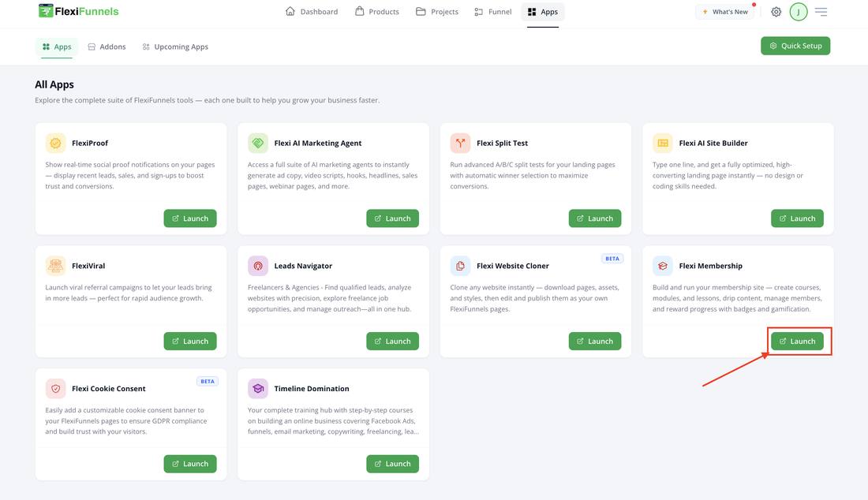Screen dimensions: 868x500
Task: Switch to the Addons tab
Action: (x=107, y=47)
